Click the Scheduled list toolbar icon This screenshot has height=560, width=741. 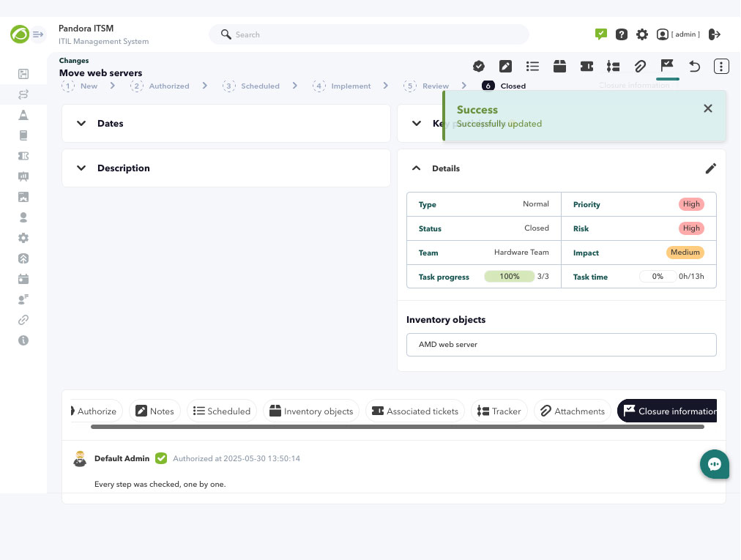click(532, 66)
